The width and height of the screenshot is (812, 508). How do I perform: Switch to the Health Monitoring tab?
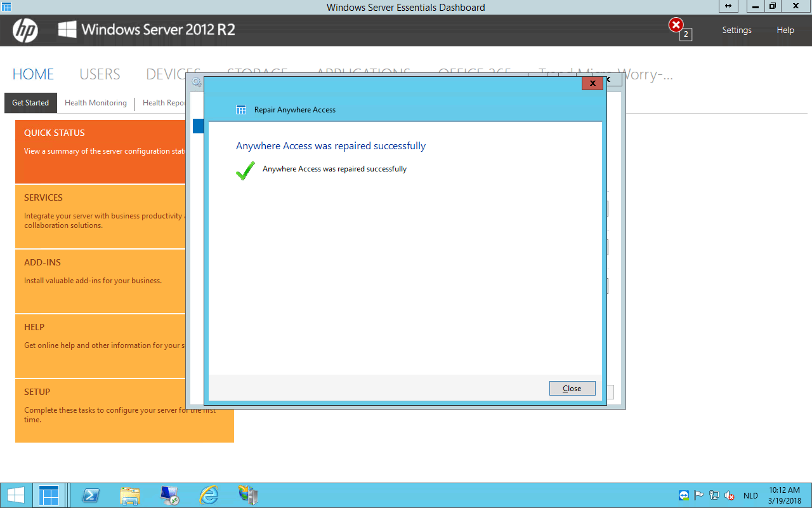[x=96, y=103]
